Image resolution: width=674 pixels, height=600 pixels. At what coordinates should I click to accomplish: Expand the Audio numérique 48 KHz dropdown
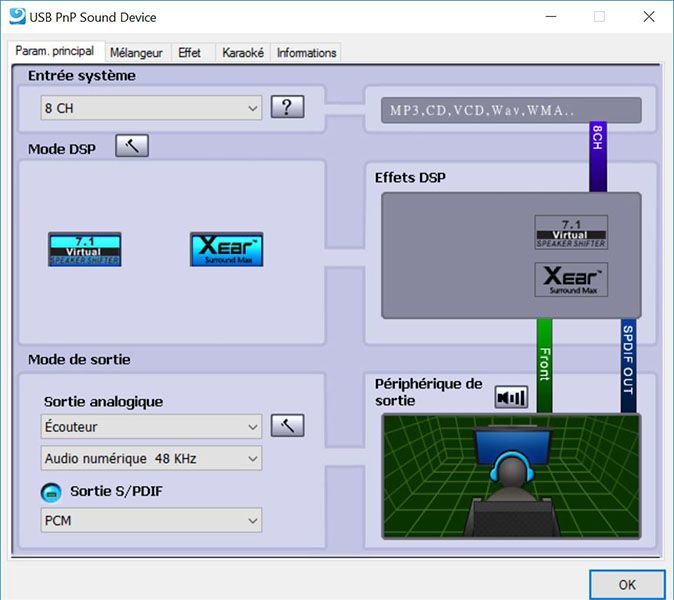point(152,459)
